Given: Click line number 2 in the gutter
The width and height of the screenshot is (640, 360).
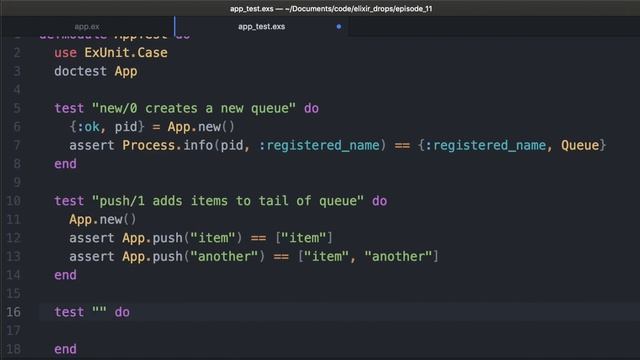Looking at the screenshot, I should coord(17,53).
